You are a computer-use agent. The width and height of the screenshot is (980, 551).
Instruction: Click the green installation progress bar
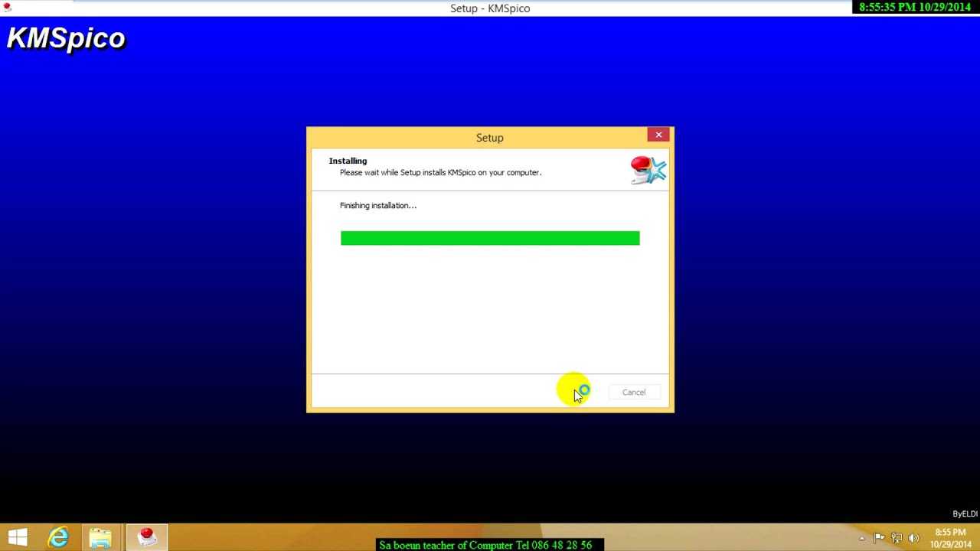[490, 238]
